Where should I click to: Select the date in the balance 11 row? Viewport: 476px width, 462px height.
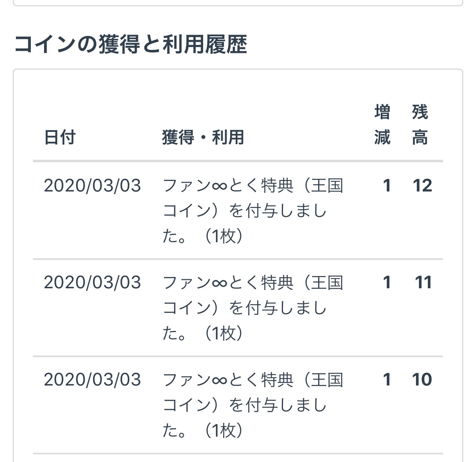92,282
